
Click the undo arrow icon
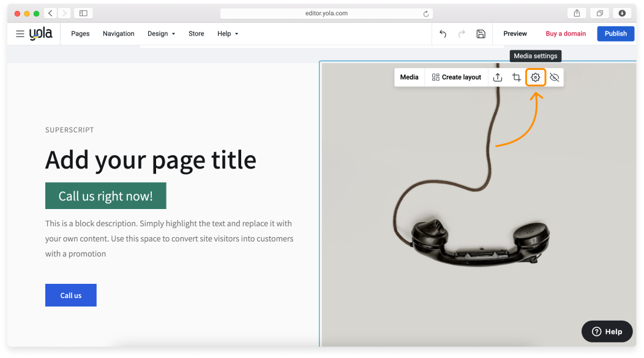[443, 34]
